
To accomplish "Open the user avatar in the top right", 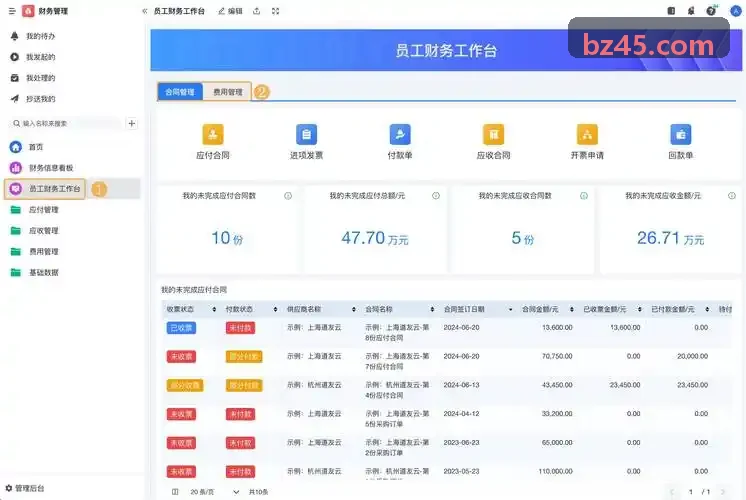I will coord(736,10).
